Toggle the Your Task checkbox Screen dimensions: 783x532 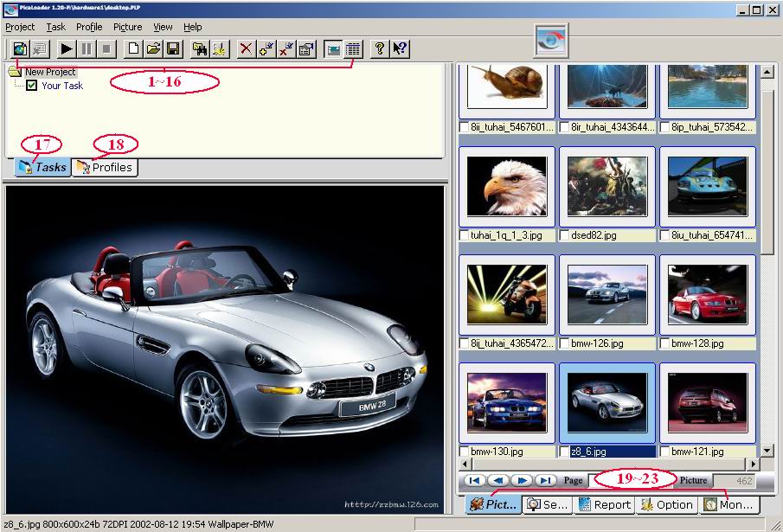point(32,86)
